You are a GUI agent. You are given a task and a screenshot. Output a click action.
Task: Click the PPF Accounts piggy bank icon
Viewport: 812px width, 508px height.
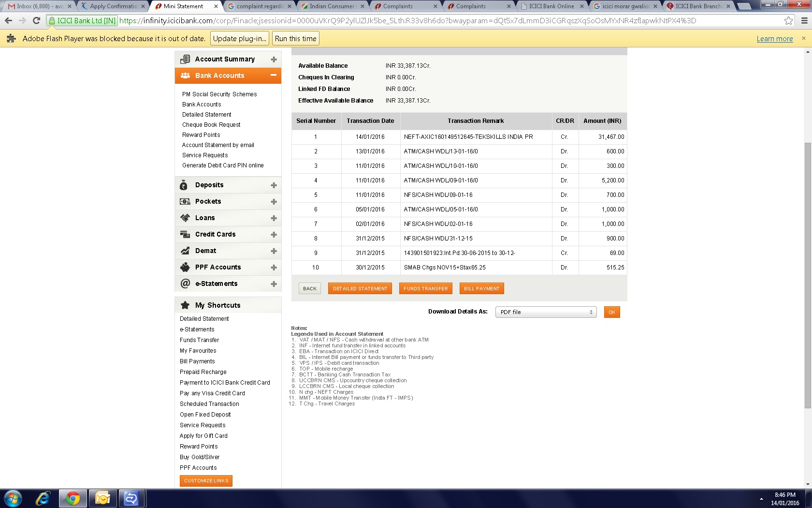[185, 268]
